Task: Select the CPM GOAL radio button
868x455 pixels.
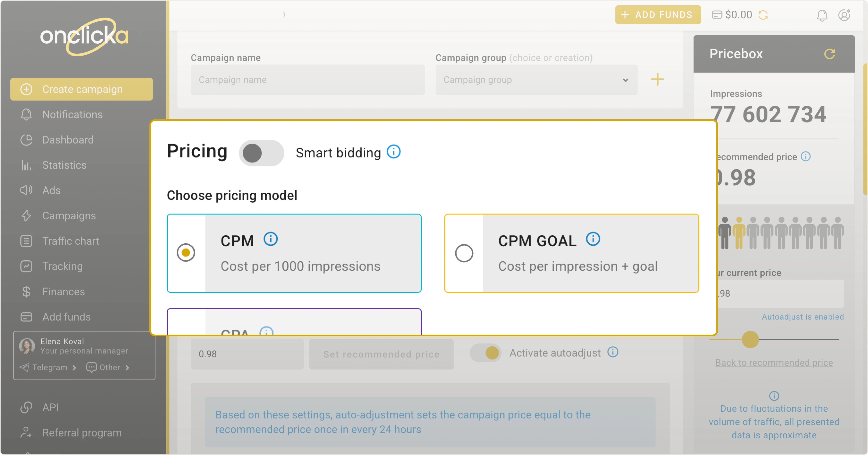Action: (x=464, y=253)
